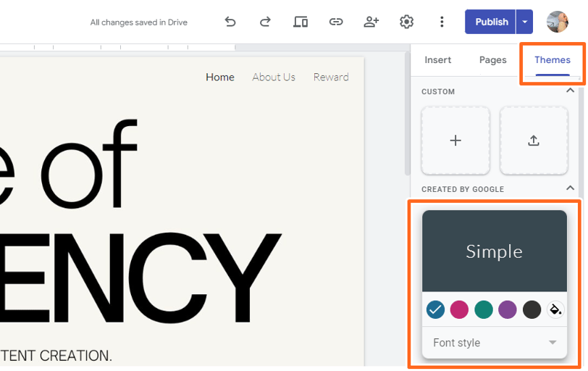588x371 pixels.
Task: Select the Simple theme thumbnail
Action: [495, 251]
